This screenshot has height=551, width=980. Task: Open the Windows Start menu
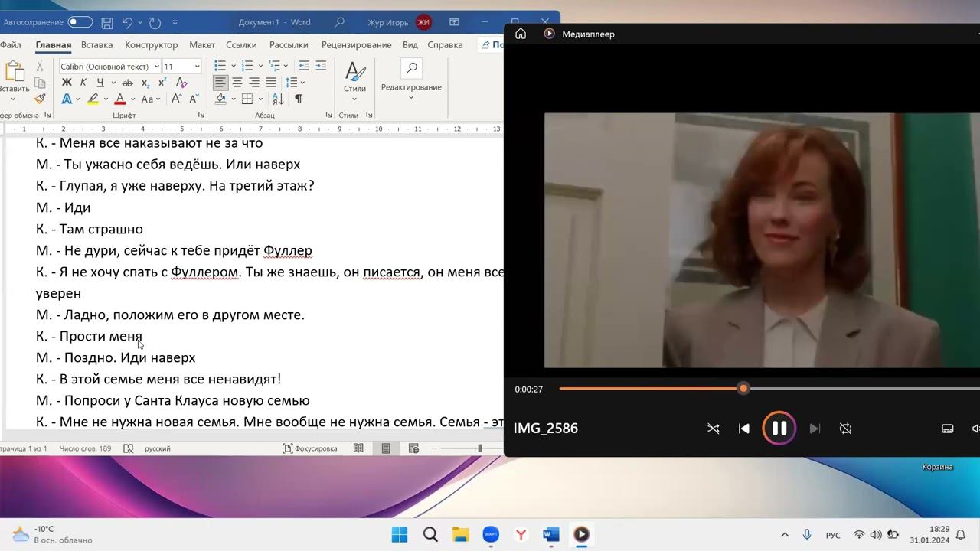(400, 534)
